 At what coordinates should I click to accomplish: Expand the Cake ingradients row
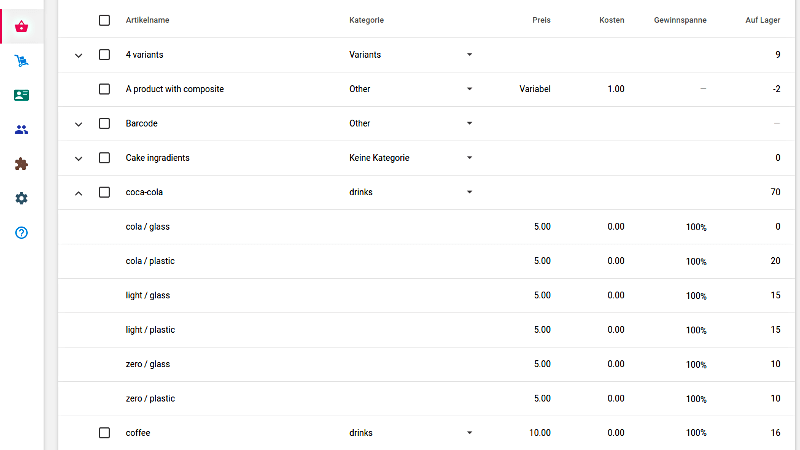coord(79,158)
